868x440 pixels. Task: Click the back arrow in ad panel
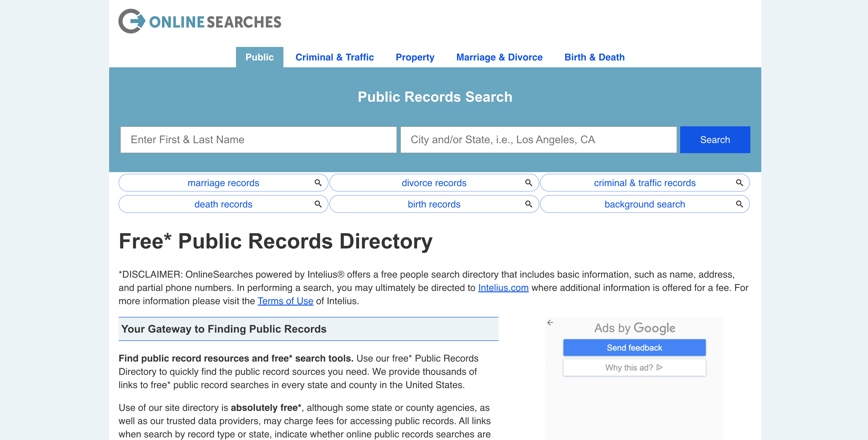tap(550, 322)
